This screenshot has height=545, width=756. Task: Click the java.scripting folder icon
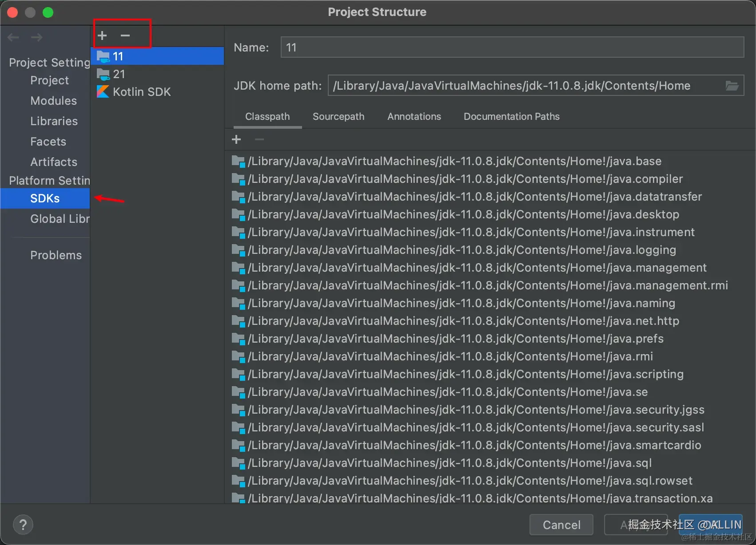coord(238,375)
